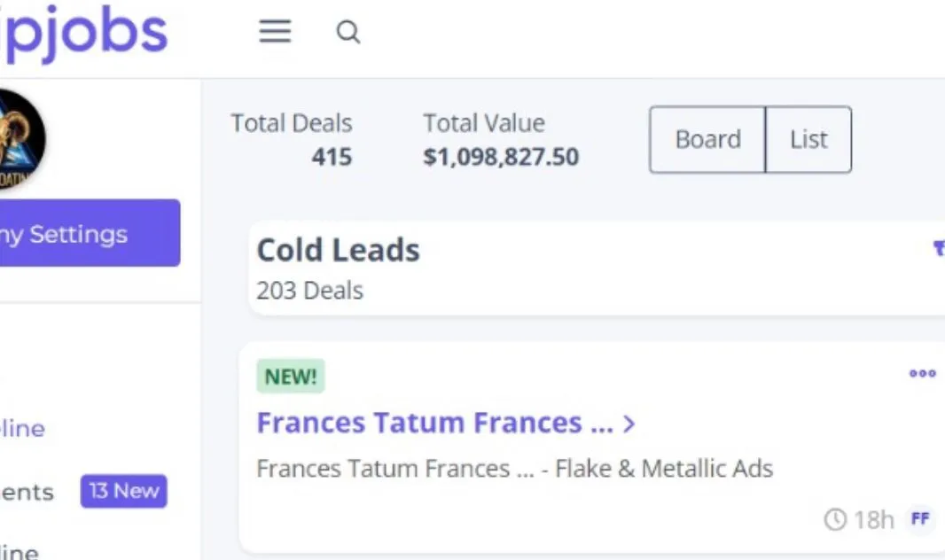Image resolution: width=945 pixels, height=560 pixels.
Task: Click the filter icon in the Cold Leads header
Action: (x=939, y=249)
